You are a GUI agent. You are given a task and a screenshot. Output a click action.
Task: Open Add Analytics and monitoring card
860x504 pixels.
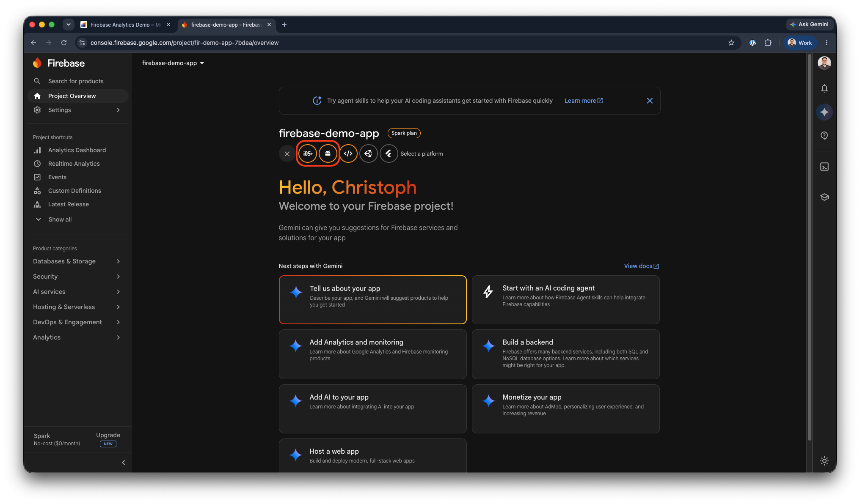point(372,354)
